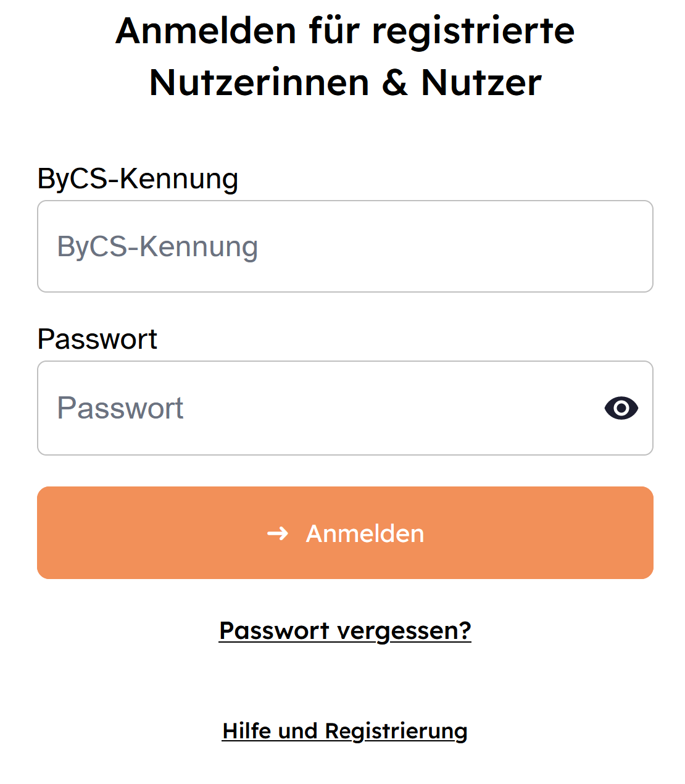Image resolution: width=685 pixels, height=784 pixels.
Task: Reset password via Passwort vergessen?
Action: pyautogui.click(x=345, y=631)
